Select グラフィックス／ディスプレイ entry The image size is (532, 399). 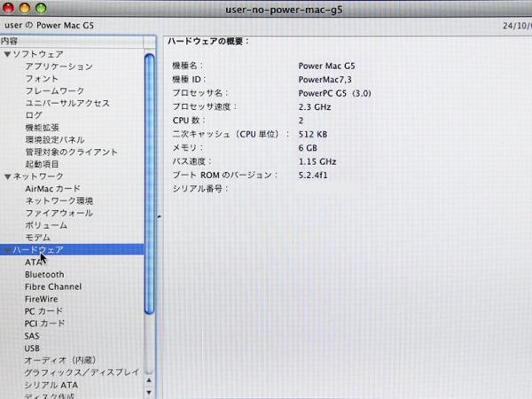tap(82, 372)
